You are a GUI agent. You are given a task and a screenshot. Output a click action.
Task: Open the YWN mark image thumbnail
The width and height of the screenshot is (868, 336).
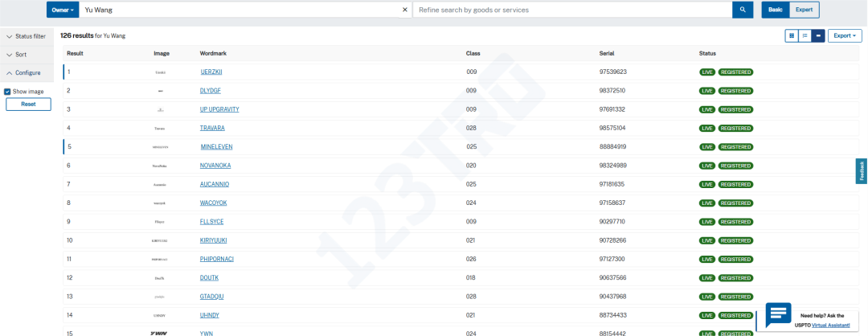160,334
